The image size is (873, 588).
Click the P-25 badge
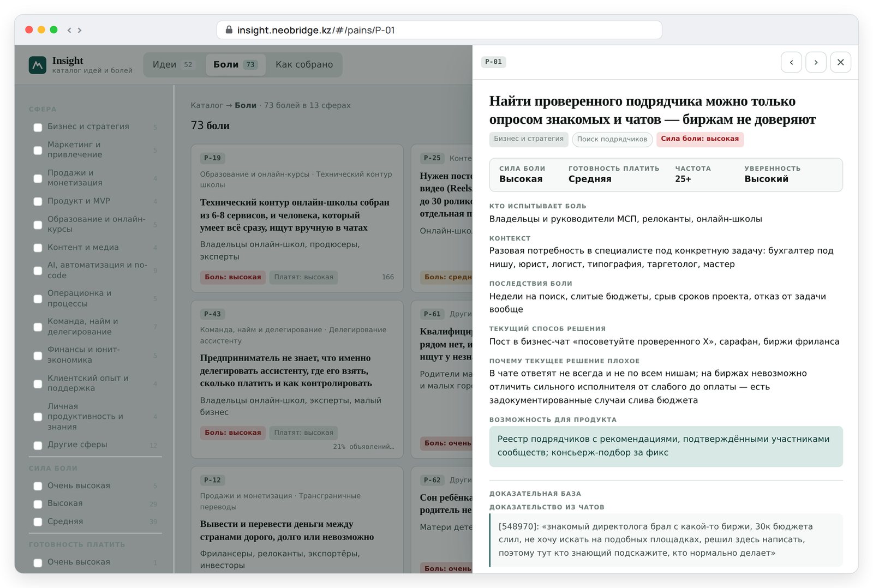pos(432,158)
